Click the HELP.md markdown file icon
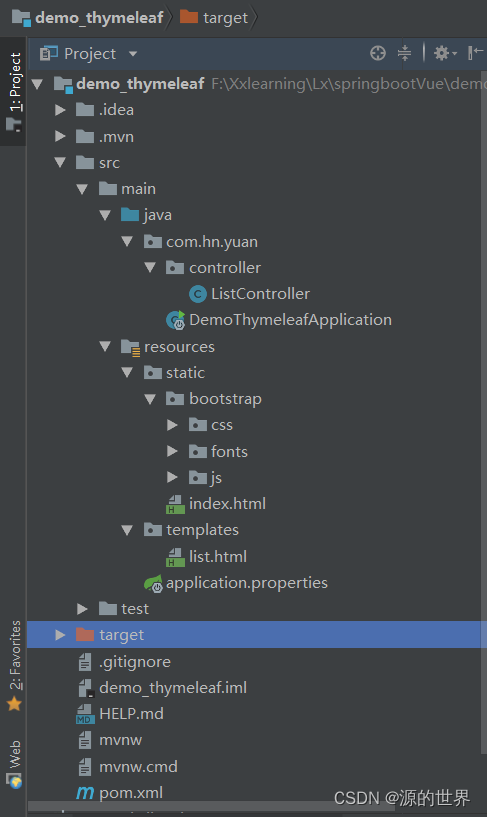487x817 pixels. click(85, 714)
